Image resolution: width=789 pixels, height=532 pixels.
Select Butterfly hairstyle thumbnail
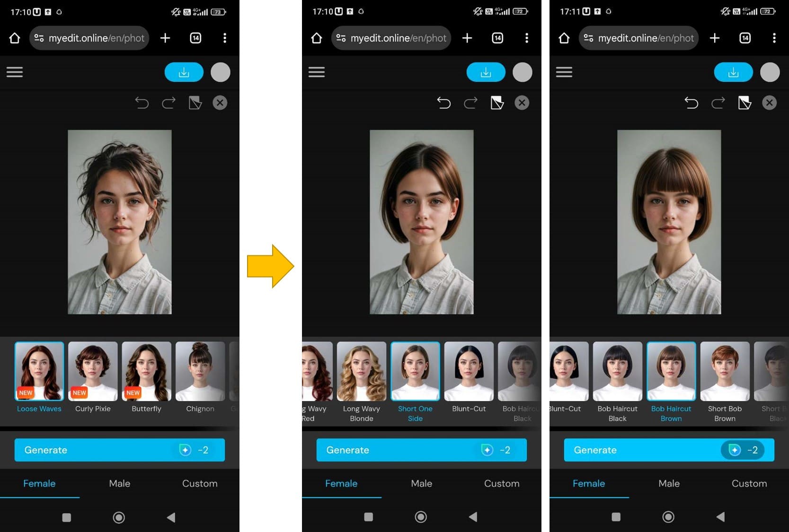146,371
